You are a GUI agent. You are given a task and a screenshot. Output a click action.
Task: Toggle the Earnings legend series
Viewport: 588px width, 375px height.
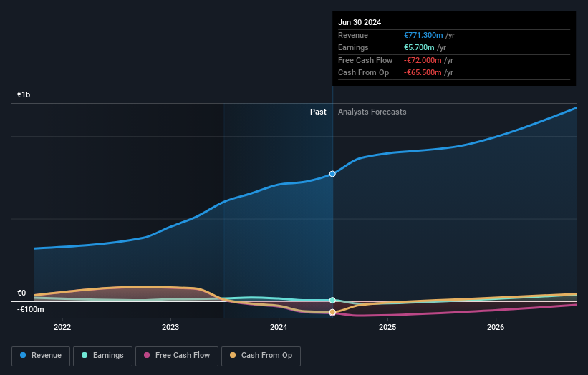coord(102,356)
